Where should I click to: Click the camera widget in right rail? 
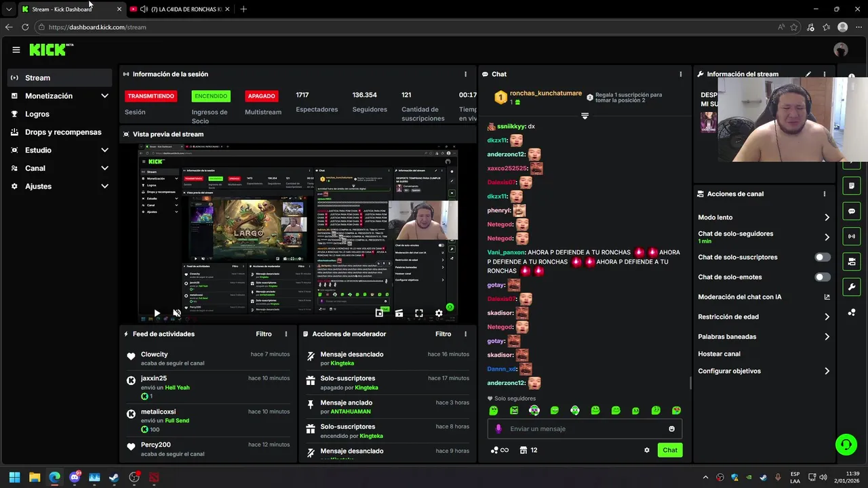click(x=852, y=262)
